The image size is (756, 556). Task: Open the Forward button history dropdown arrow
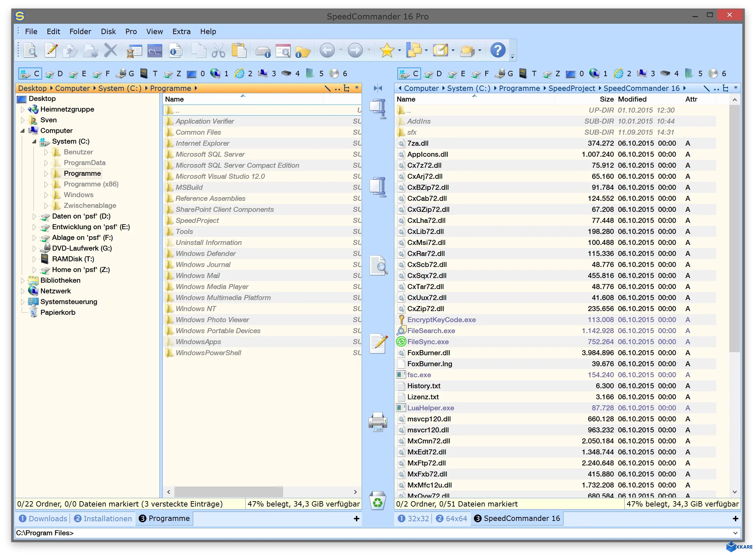tap(369, 50)
